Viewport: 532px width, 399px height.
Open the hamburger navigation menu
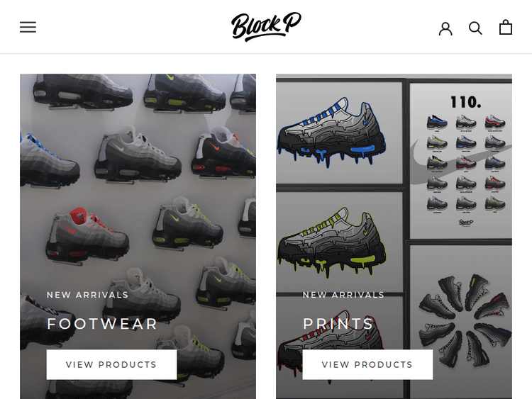tap(28, 27)
